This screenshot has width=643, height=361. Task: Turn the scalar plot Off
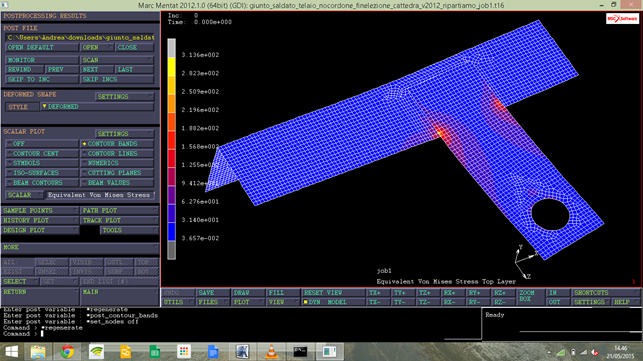[42, 144]
